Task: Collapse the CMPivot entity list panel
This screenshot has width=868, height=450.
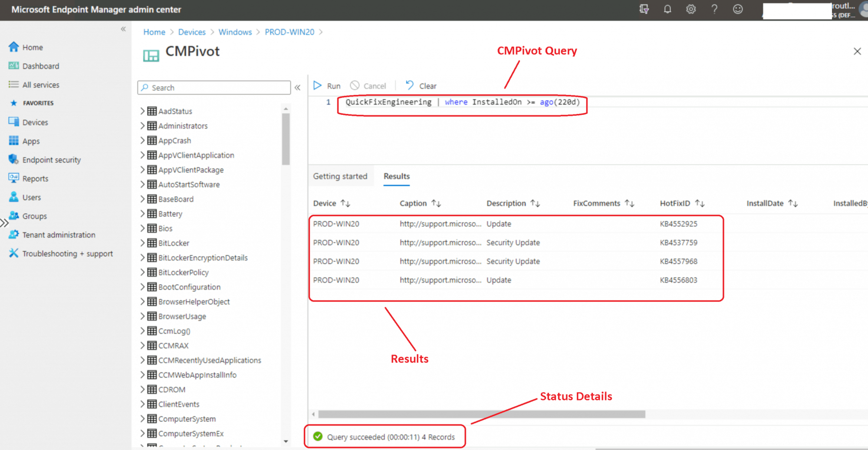Action: coord(297,88)
